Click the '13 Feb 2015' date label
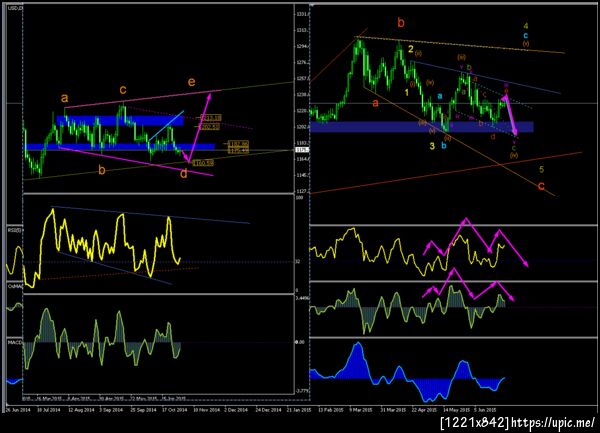The image size is (600, 433). point(331,410)
